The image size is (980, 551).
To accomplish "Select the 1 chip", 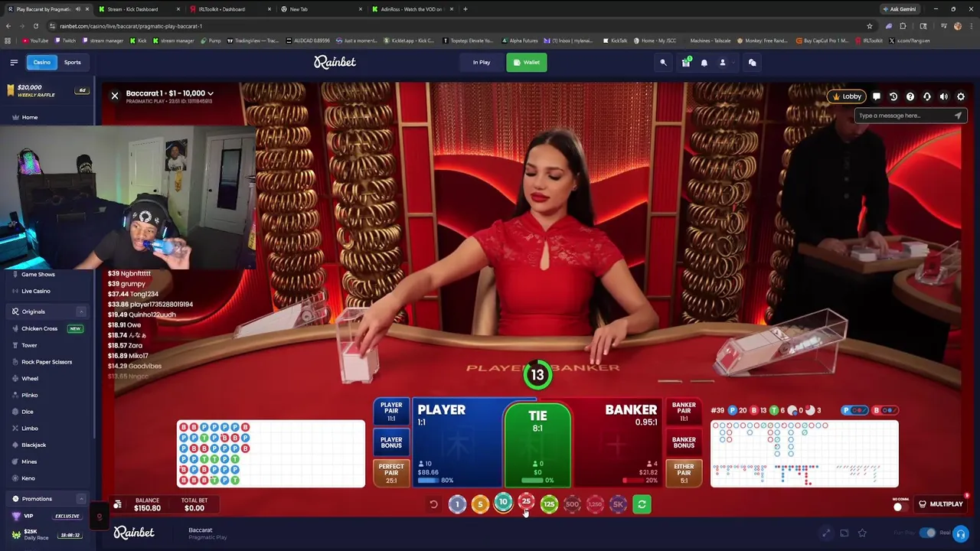I will tap(457, 504).
